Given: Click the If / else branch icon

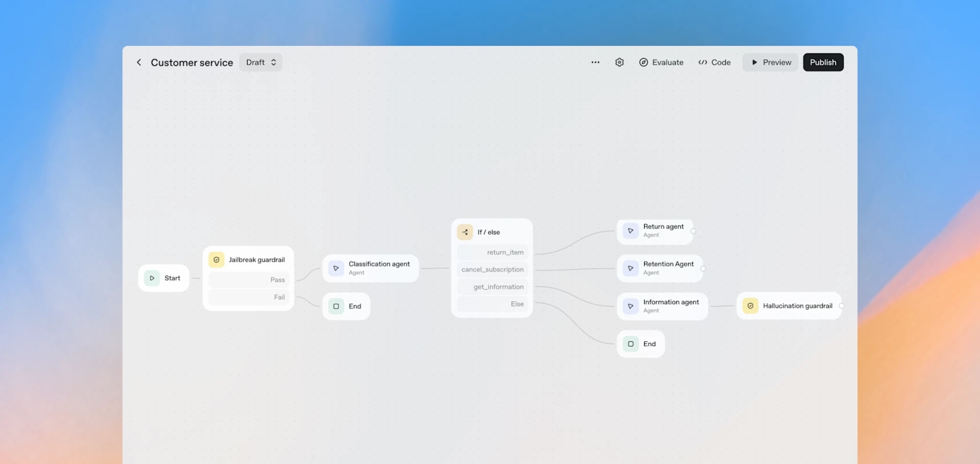Looking at the screenshot, I should [465, 232].
